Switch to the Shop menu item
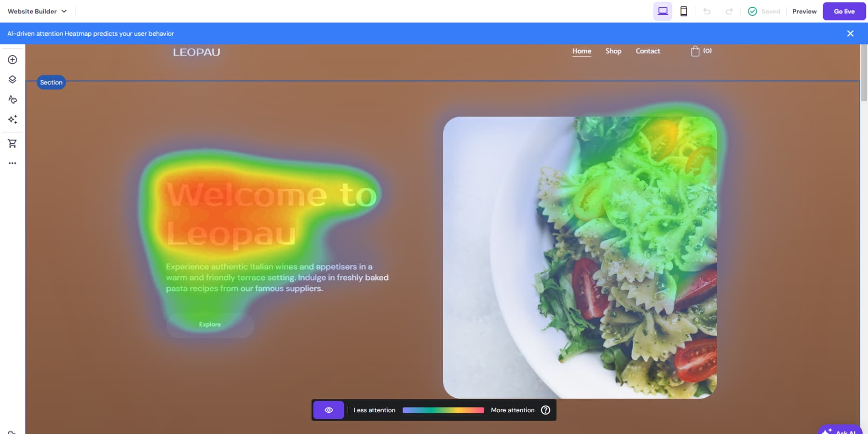 pos(613,51)
